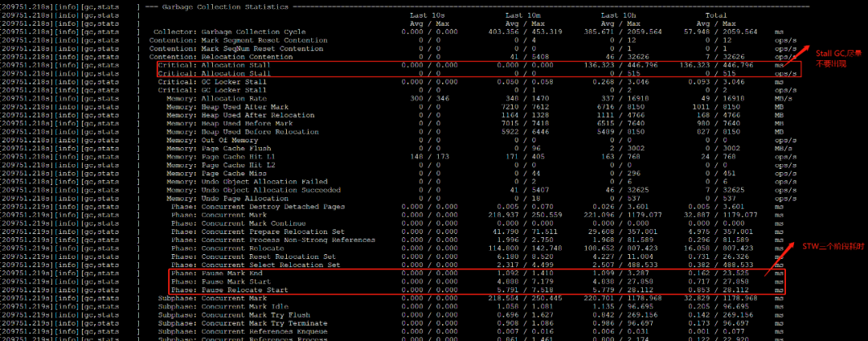Click "Concurrent Destroy Detached Pages" row label
This screenshot has width=868, height=341.
click(x=273, y=207)
